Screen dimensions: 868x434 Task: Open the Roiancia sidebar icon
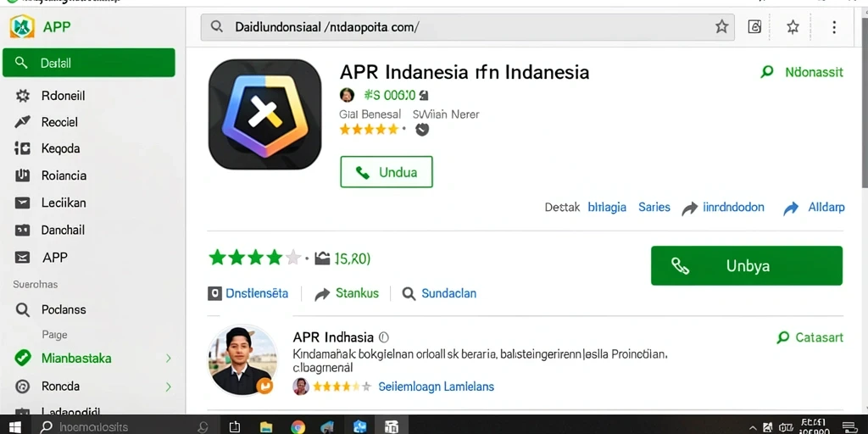point(23,175)
